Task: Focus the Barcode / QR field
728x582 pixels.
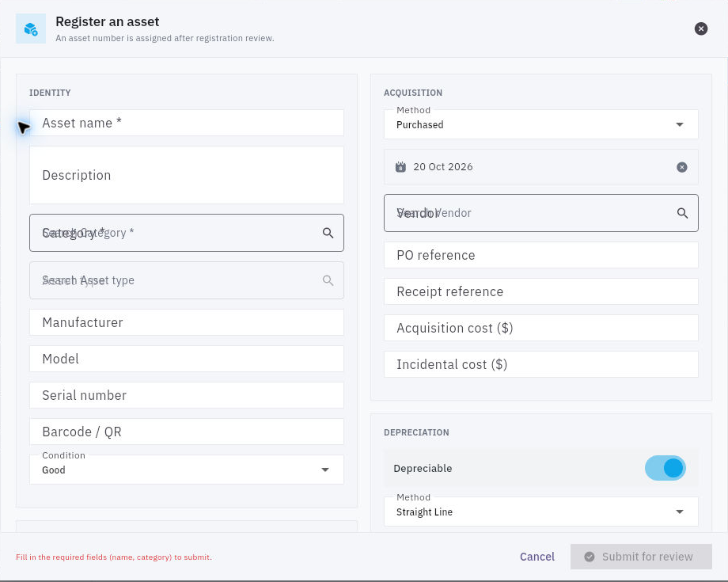Action: (x=187, y=432)
